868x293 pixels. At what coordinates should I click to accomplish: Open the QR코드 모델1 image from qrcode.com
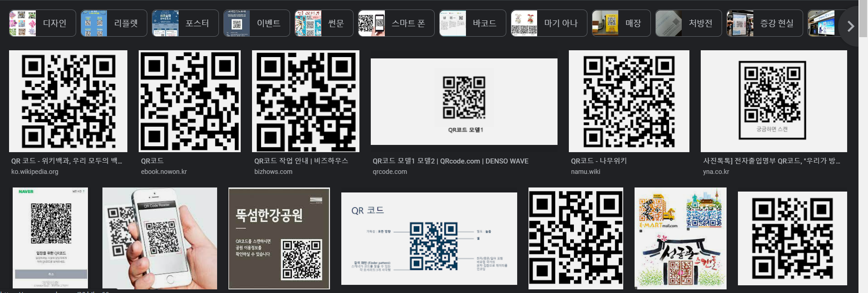464,101
